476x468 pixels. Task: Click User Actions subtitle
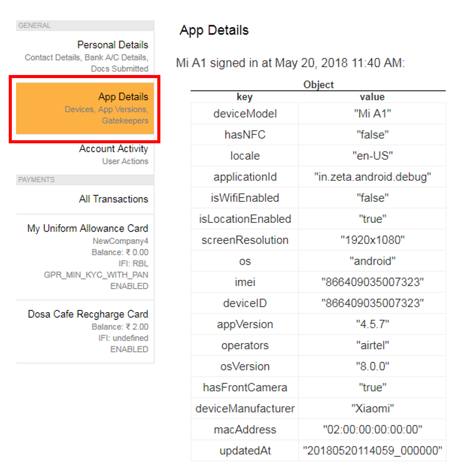point(125,161)
